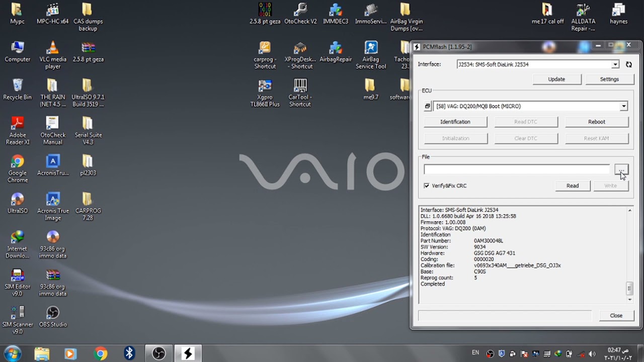
Task: Click the Reboot button
Action: 597,122
